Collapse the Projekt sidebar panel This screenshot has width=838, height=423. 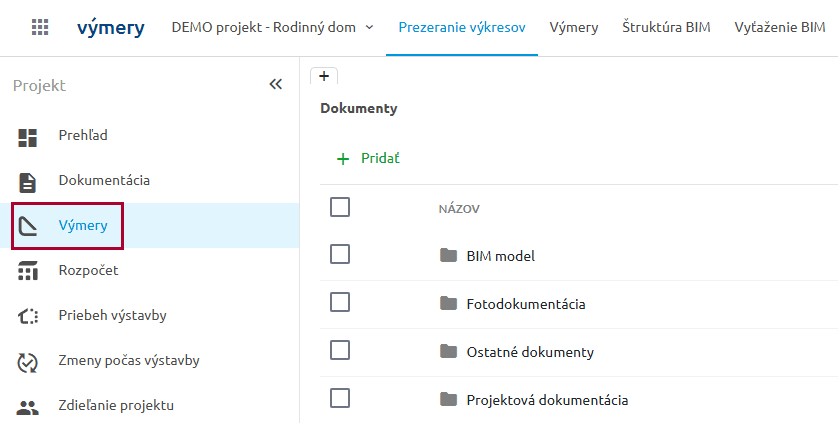(x=276, y=85)
